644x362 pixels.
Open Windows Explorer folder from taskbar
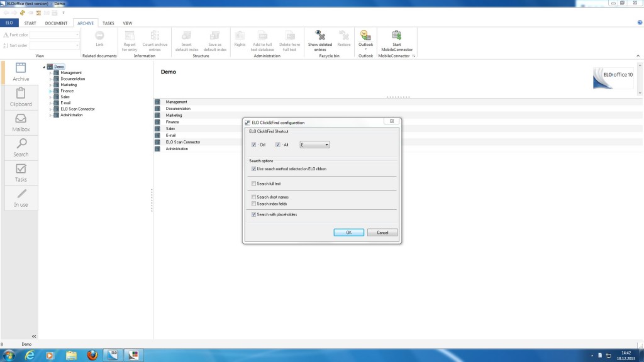click(x=71, y=355)
